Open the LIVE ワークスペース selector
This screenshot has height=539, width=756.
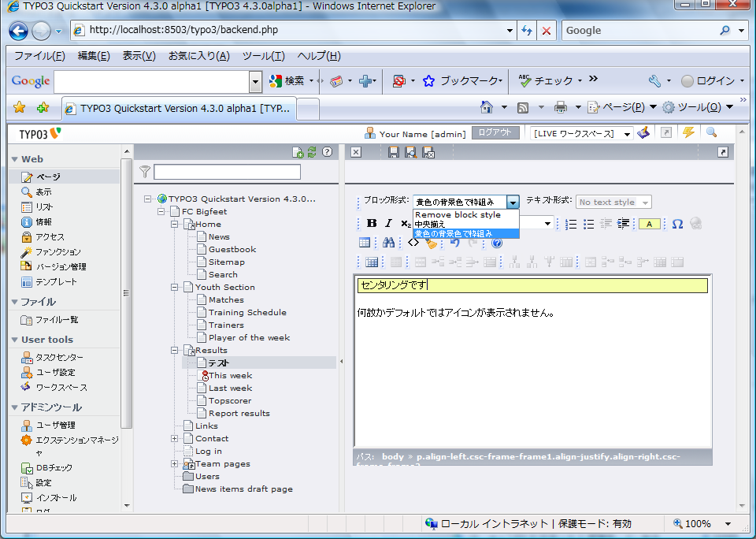[581, 134]
